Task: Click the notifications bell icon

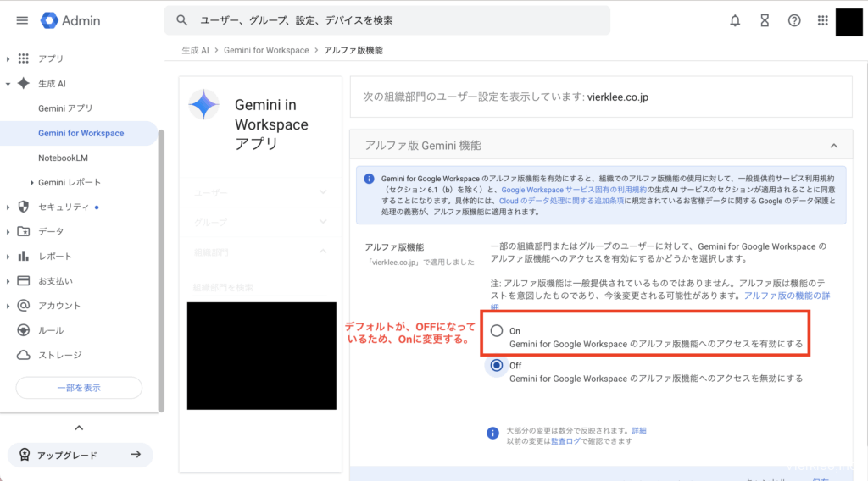Action: pyautogui.click(x=735, y=20)
